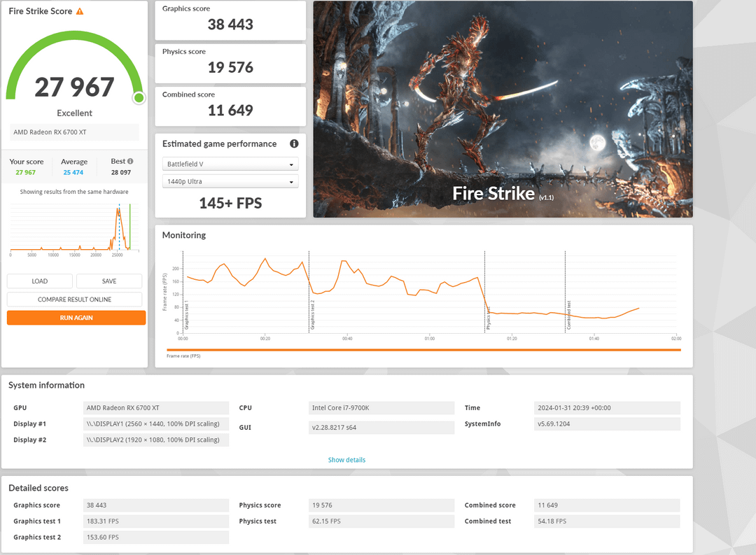Viewport: 756px width, 555px height.
Task: Click the Physics test marker line in Monitoring
Action: tap(484, 292)
